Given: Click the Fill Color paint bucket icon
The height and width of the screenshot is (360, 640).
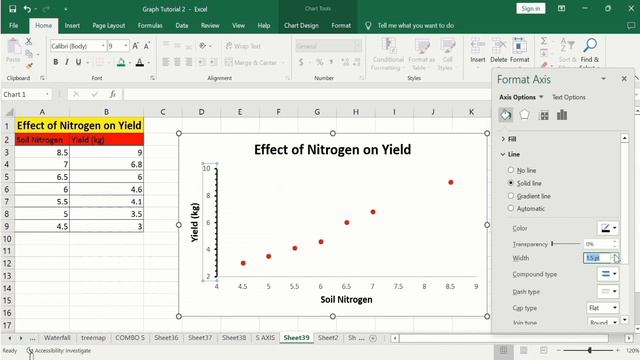Looking at the screenshot, I should 121,62.
